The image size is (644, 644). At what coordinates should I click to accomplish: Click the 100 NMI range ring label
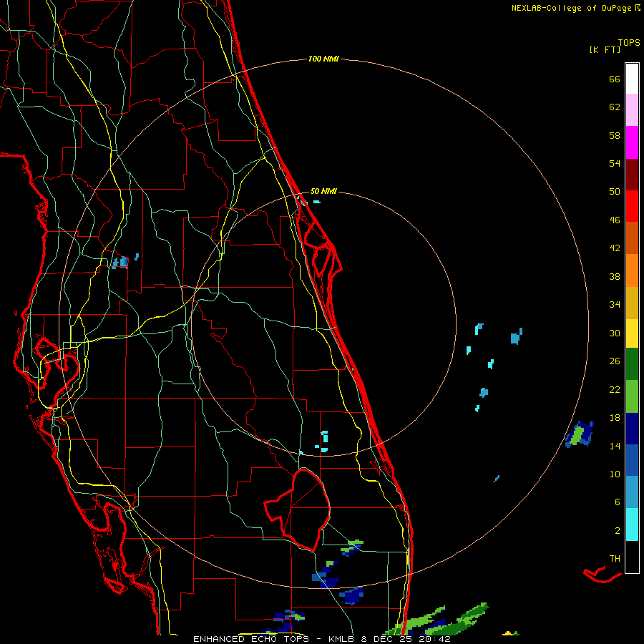[323, 59]
